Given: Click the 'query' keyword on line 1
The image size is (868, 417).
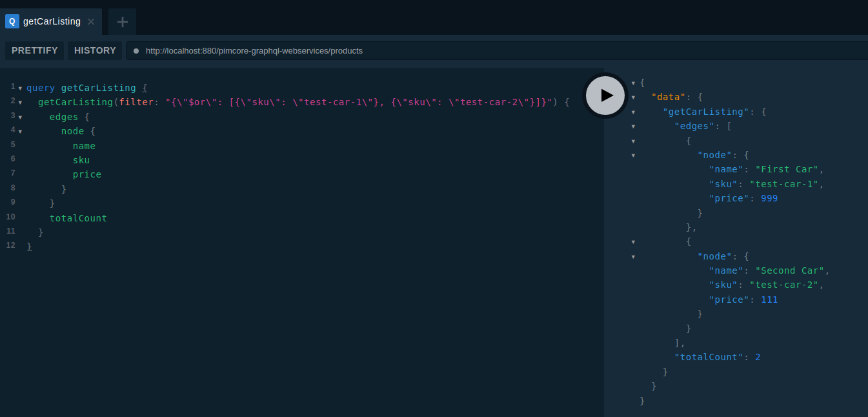Looking at the screenshot, I should (41, 88).
